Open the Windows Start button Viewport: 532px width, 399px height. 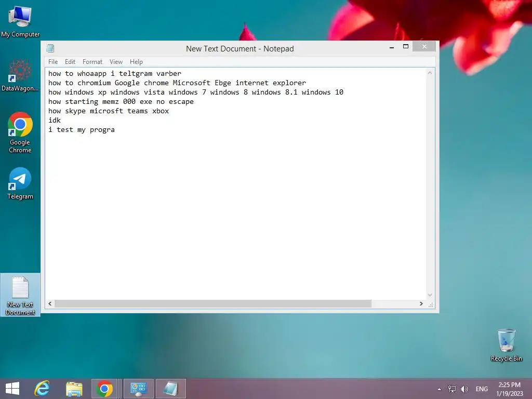[x=12, y=389]
